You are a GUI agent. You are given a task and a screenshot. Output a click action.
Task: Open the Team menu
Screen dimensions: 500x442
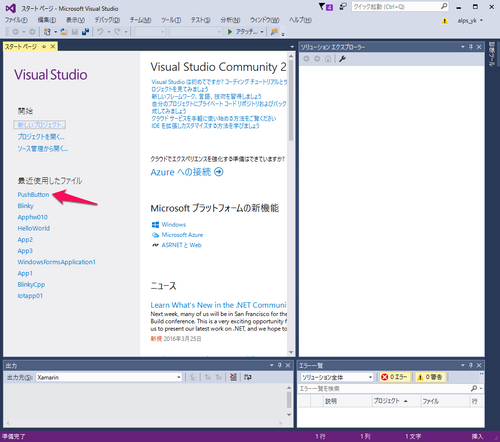140,20
